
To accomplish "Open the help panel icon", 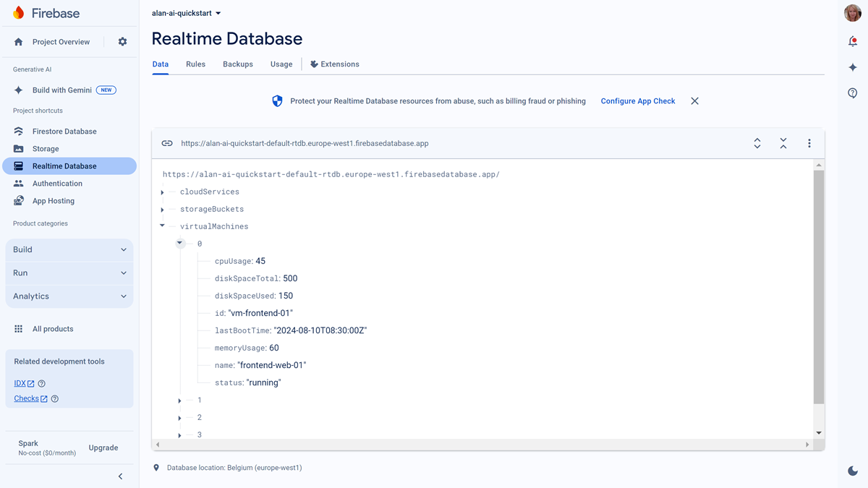I will coord(852,93).
